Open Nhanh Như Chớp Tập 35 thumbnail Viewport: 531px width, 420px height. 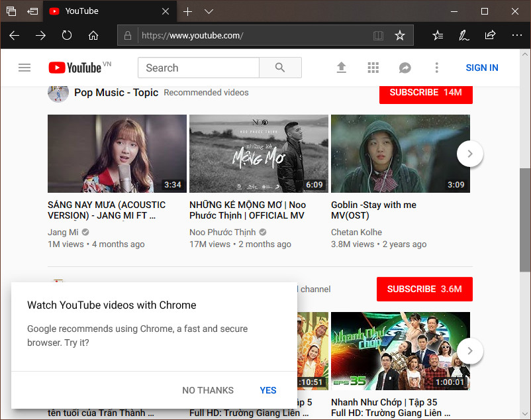[401, 351]
